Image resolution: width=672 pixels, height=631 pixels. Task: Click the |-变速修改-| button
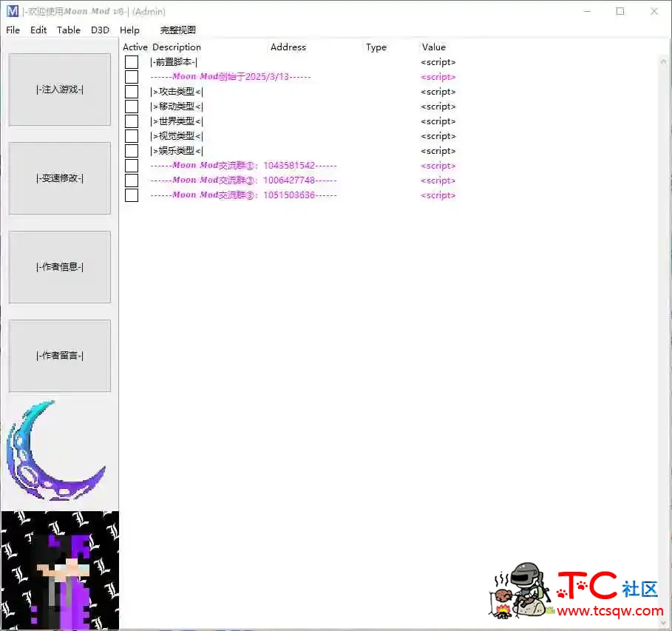60,178
